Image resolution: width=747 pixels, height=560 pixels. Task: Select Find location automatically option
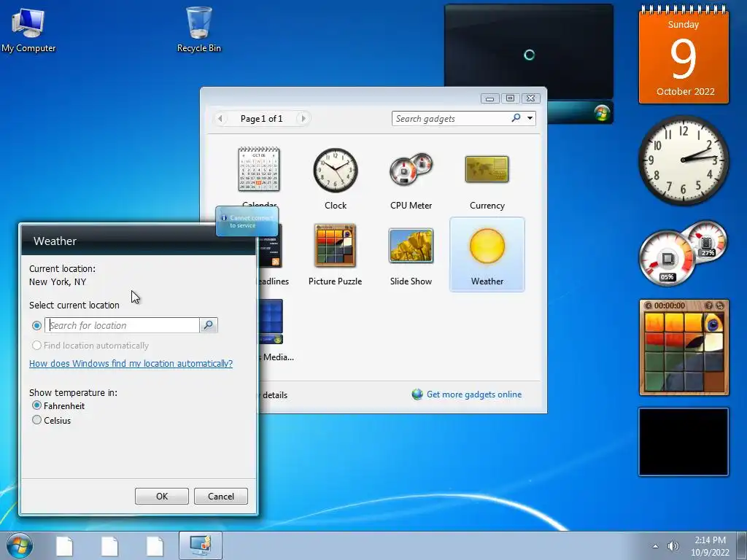click(x=90, y=345)
